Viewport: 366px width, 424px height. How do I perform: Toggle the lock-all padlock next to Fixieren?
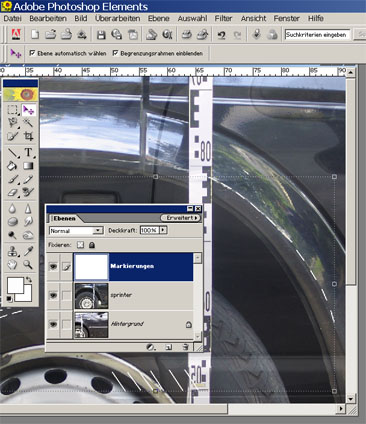click(92, 245)
